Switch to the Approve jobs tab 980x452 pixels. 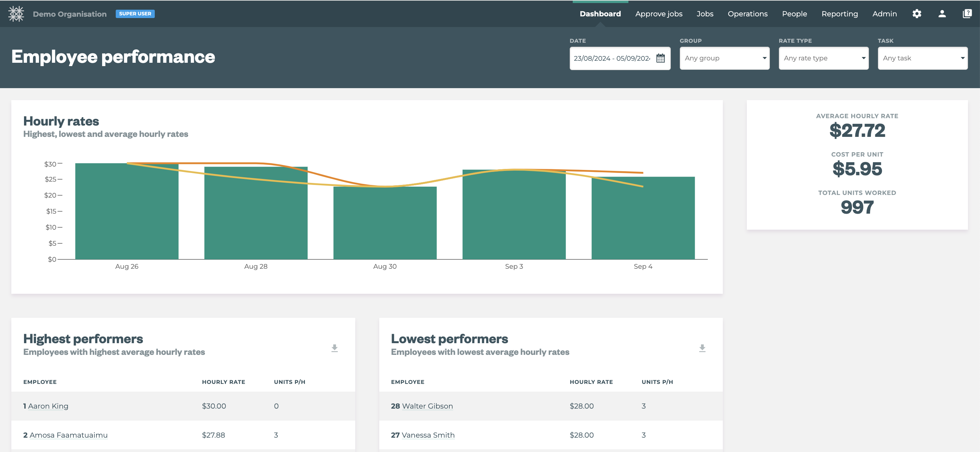coord(658,14)
